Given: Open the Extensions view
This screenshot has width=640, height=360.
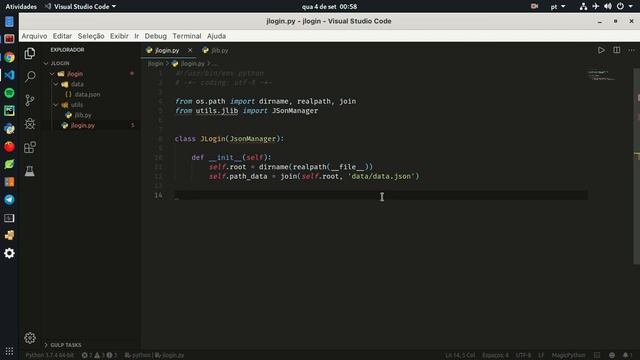Looking at the screenshot, I should click(x=30, y=147).
